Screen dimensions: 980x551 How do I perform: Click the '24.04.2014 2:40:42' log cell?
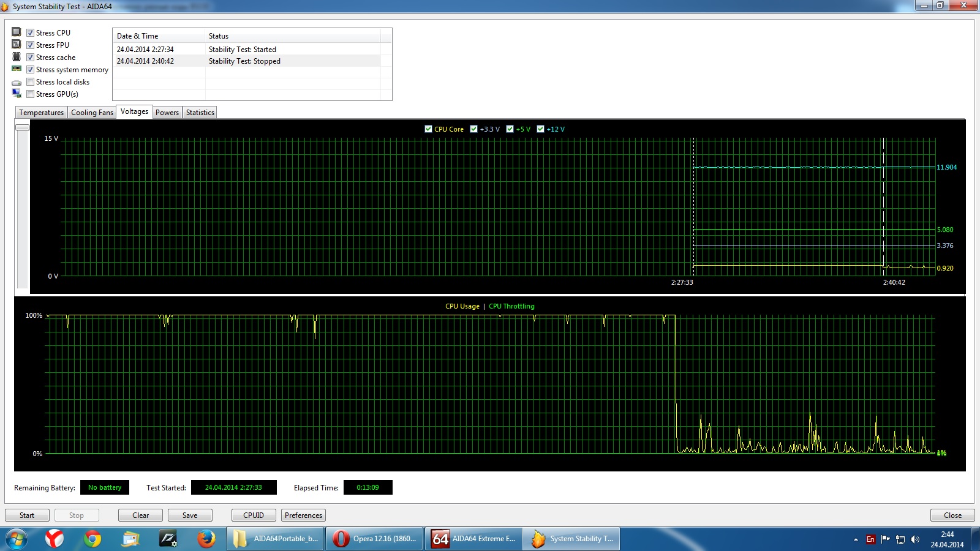pyautogui.click(x=145, y=61)
